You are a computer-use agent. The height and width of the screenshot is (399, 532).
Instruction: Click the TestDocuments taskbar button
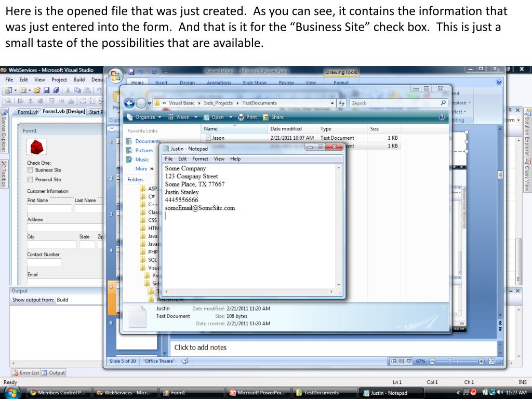pyautogui.click(x=324, y=393)
